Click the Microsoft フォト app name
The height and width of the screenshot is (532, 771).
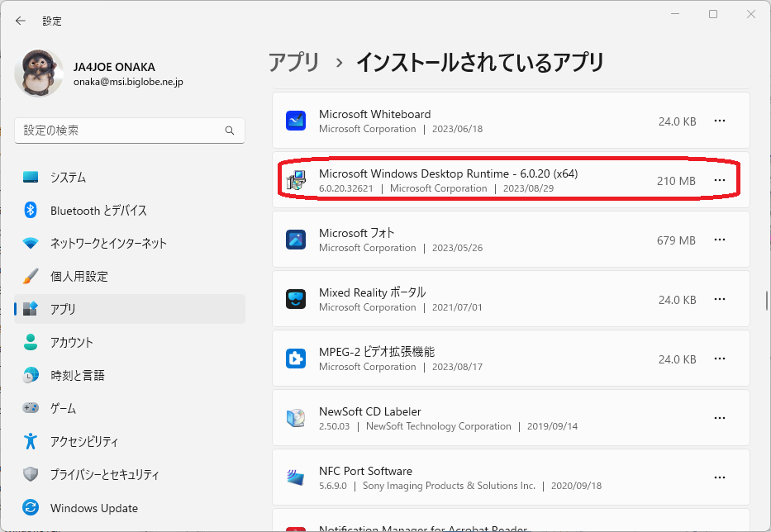(x=356, y=233)
